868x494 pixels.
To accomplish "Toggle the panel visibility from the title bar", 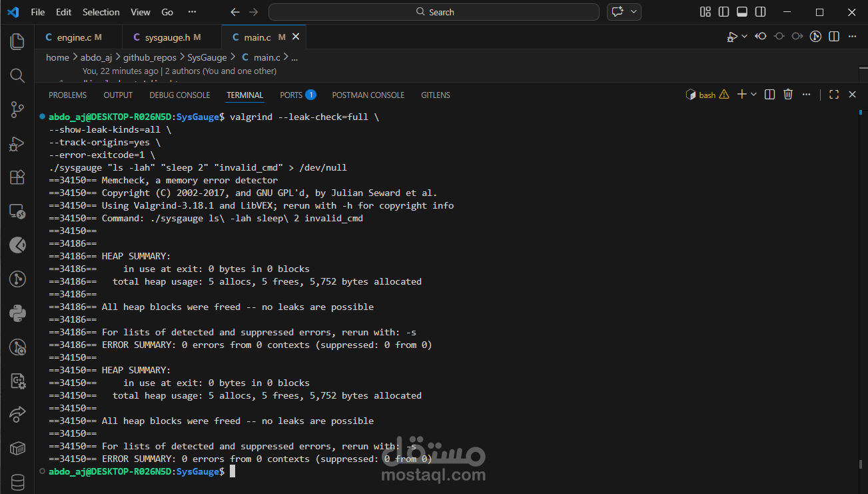I will (741, 12).
